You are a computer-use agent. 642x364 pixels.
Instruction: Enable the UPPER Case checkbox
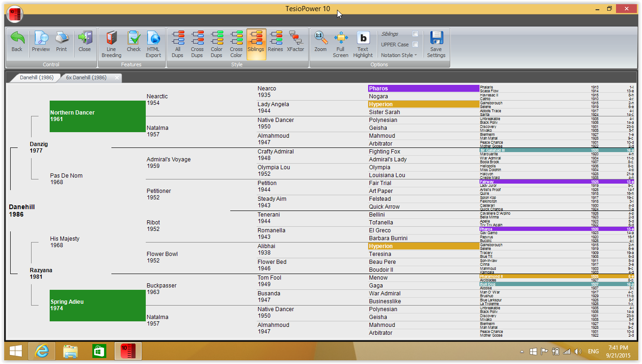coord(415,45)
